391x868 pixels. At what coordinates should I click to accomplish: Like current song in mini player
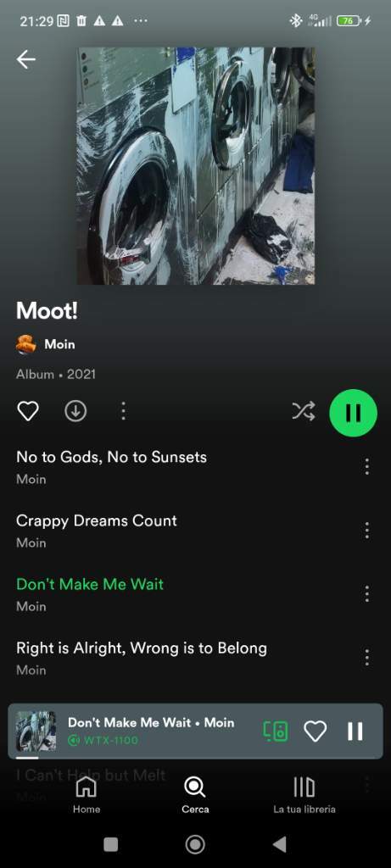[x=316, y=732]
